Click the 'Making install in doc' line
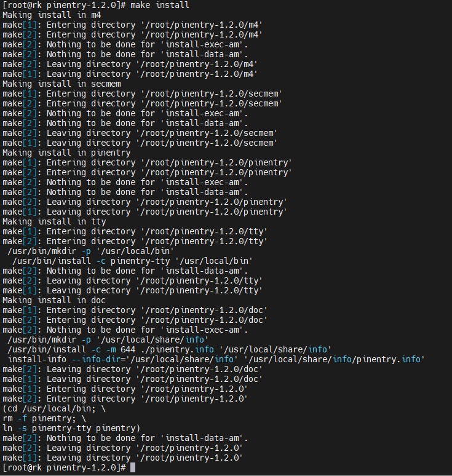The height and width of the screenshot is (476, 452). (54, 300)
